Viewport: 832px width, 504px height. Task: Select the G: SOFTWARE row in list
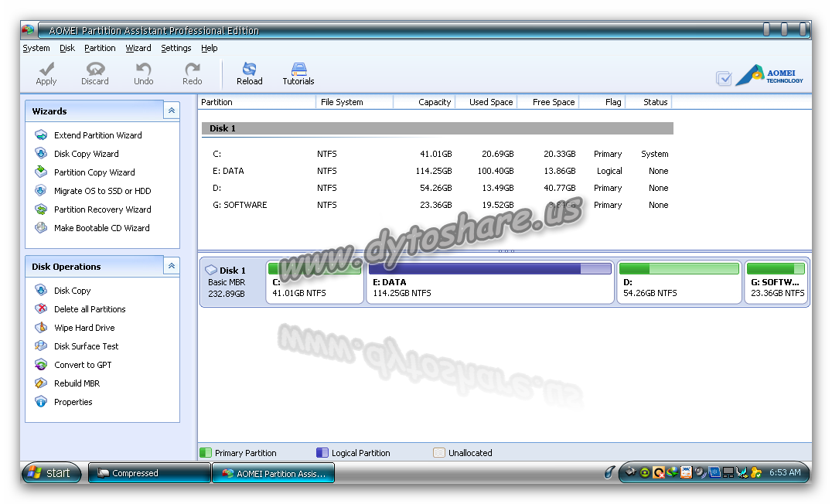[x=438, y=205]
